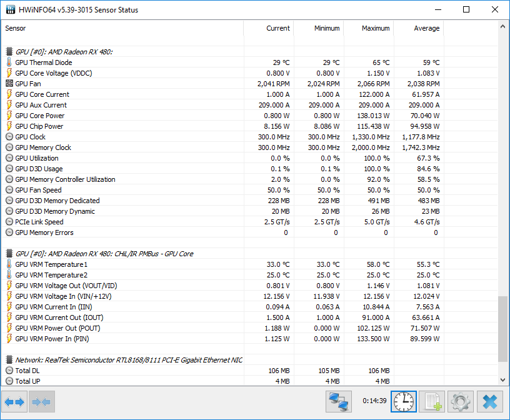Click the Minimum column header
This screenshot has height=420, width=510.
(319, 28)
